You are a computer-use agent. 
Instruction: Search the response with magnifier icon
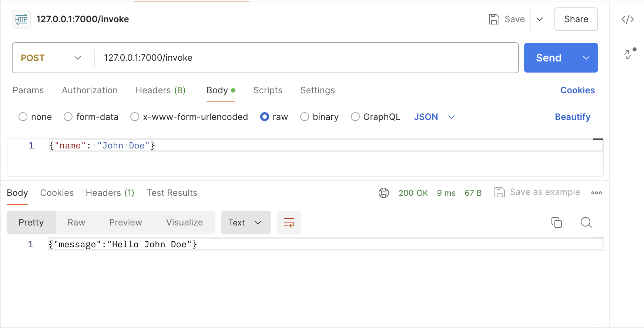pos(586,222)
